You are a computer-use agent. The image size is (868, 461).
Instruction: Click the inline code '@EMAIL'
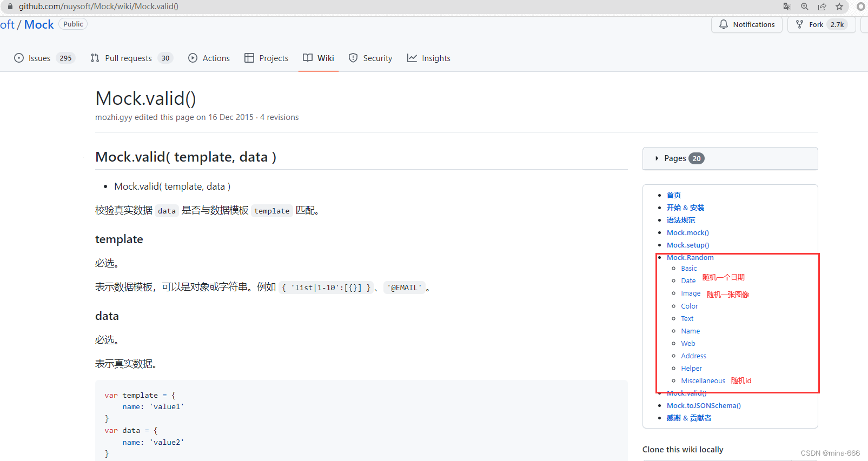click(x=405, y=288)
